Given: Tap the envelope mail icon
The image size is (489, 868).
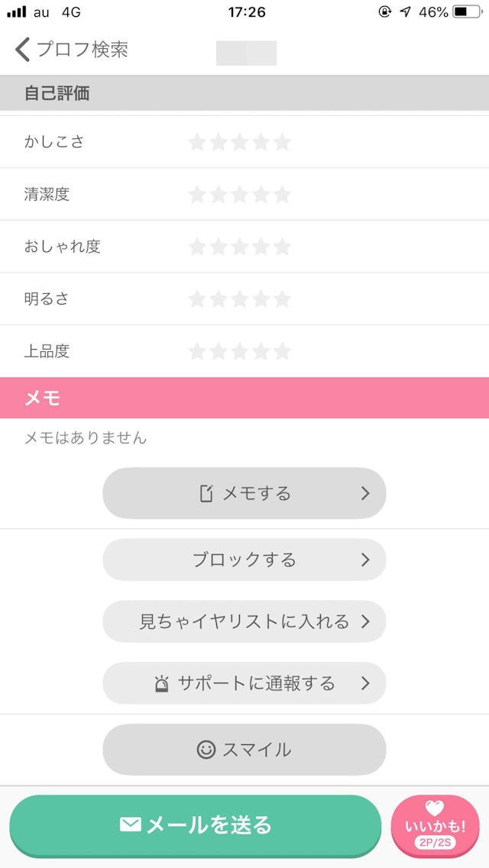Looking at the screenshot, I should pos(131,824).
